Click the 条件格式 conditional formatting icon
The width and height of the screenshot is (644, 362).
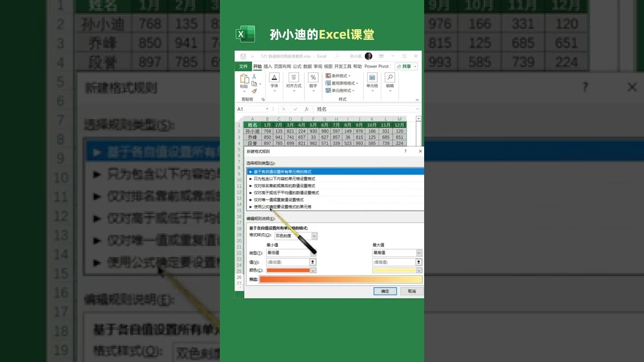coord(328,76)
